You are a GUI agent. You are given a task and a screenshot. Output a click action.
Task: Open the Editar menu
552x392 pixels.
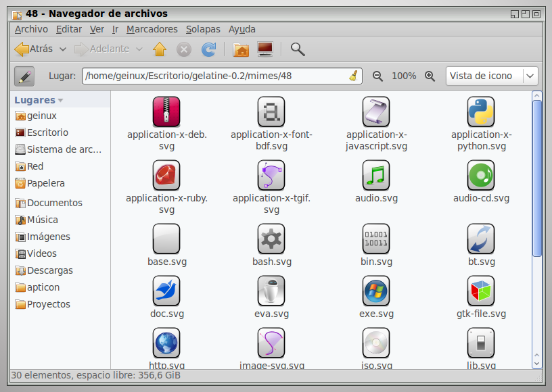point(69,29)
